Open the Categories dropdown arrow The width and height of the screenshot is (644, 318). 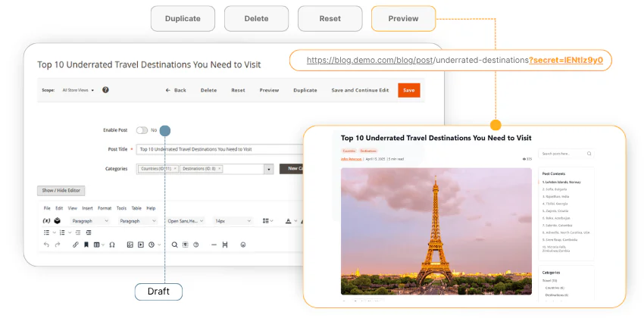[x=268, y=169]
